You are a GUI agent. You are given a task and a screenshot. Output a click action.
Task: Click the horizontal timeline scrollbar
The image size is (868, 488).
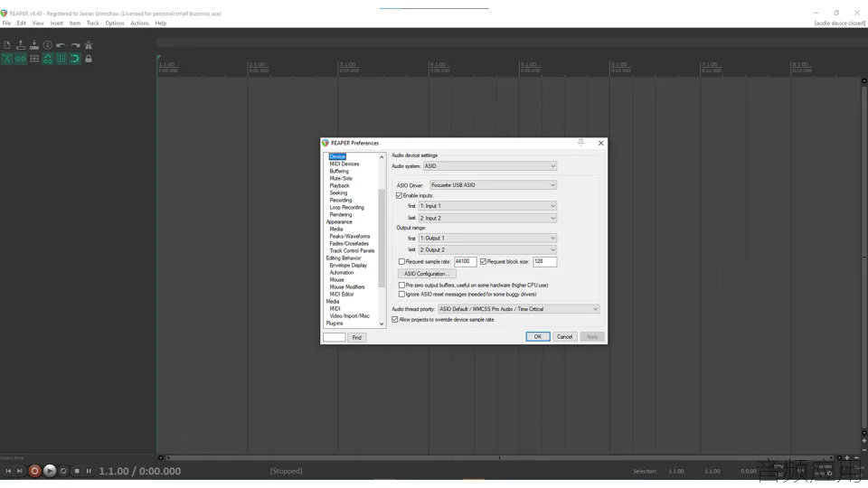tap(501, 458)
